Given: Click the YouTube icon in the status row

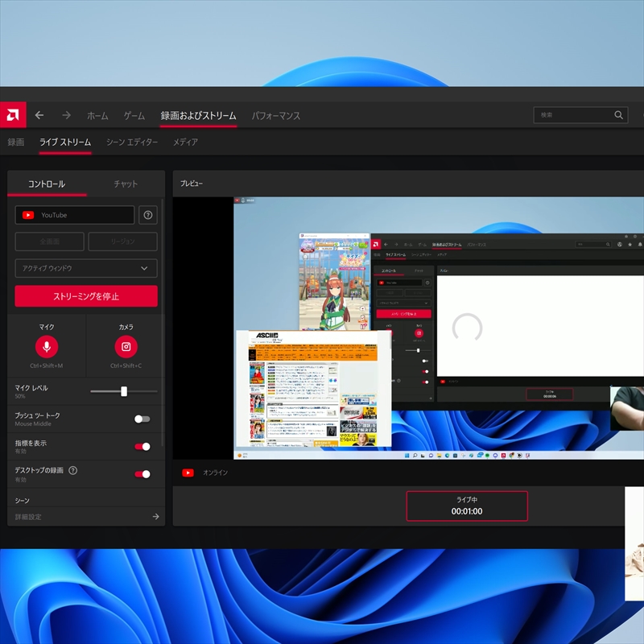Looking at the screenshot, I should coord(188,473).
